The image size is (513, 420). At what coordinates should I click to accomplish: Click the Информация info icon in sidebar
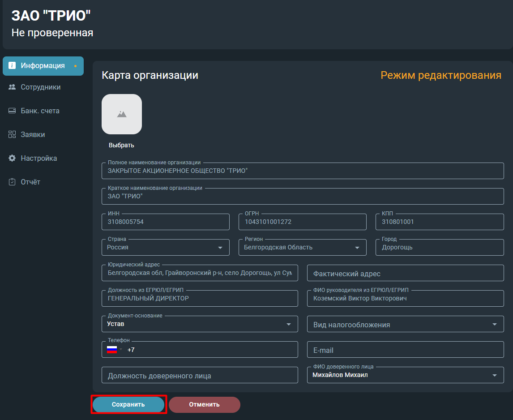click(12, 65)
